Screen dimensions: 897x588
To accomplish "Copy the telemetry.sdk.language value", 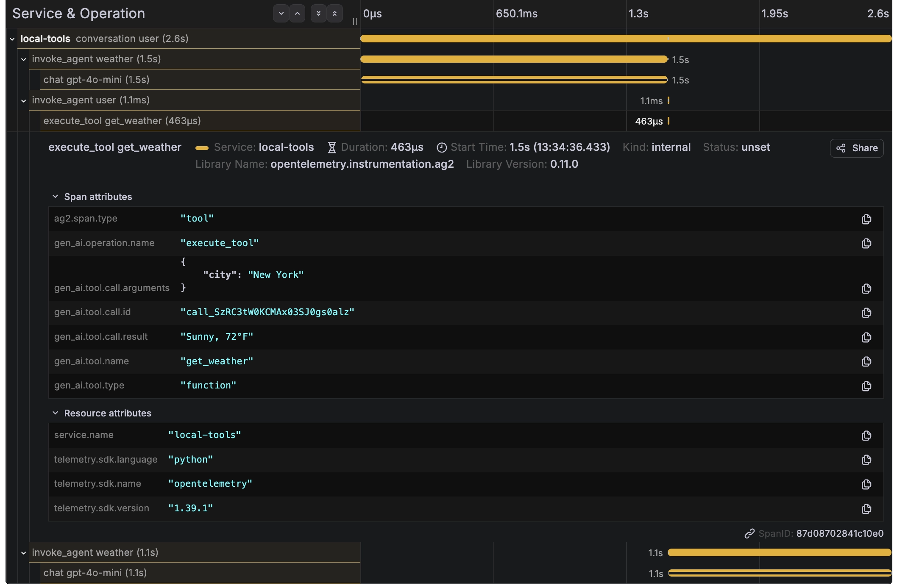I will point(866,460).
